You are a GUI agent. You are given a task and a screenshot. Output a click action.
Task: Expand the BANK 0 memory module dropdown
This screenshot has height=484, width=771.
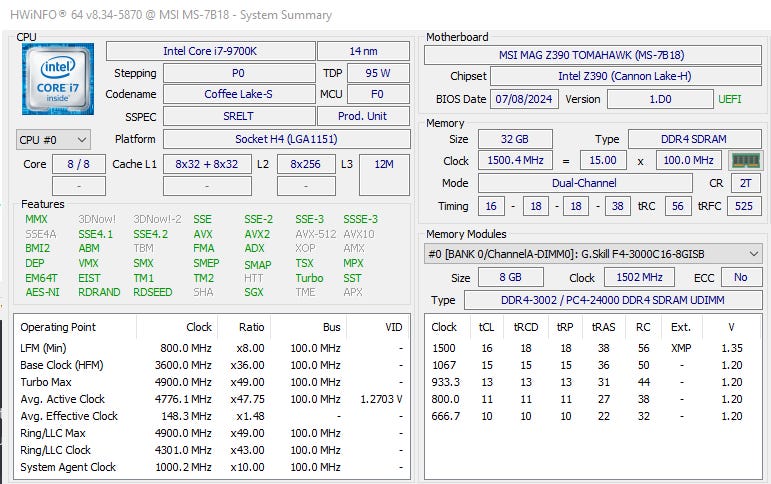[592, 254]
